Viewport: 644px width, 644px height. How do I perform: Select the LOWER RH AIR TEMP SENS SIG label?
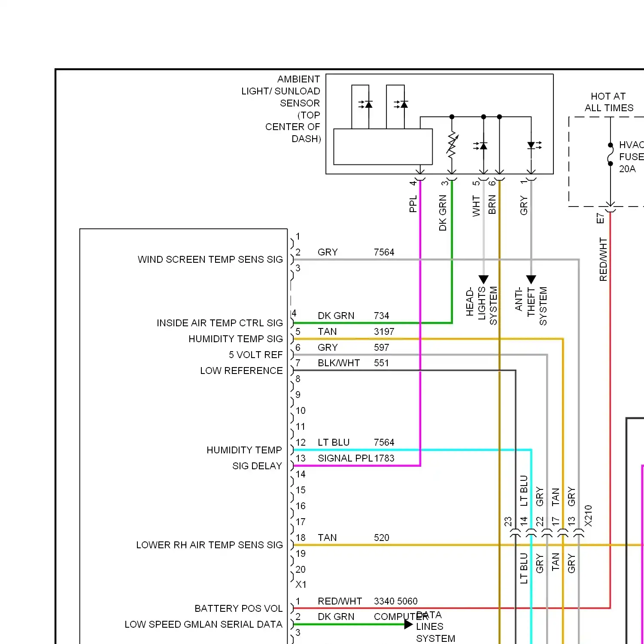pyautogui.click(x=210, y=545)
